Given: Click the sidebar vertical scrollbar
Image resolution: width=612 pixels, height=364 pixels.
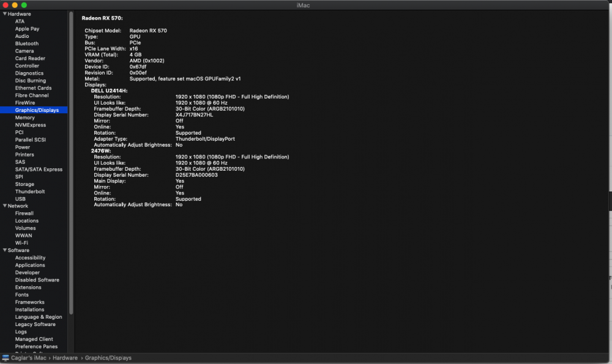Looking at the screenshot, I should tap(71, 163).
